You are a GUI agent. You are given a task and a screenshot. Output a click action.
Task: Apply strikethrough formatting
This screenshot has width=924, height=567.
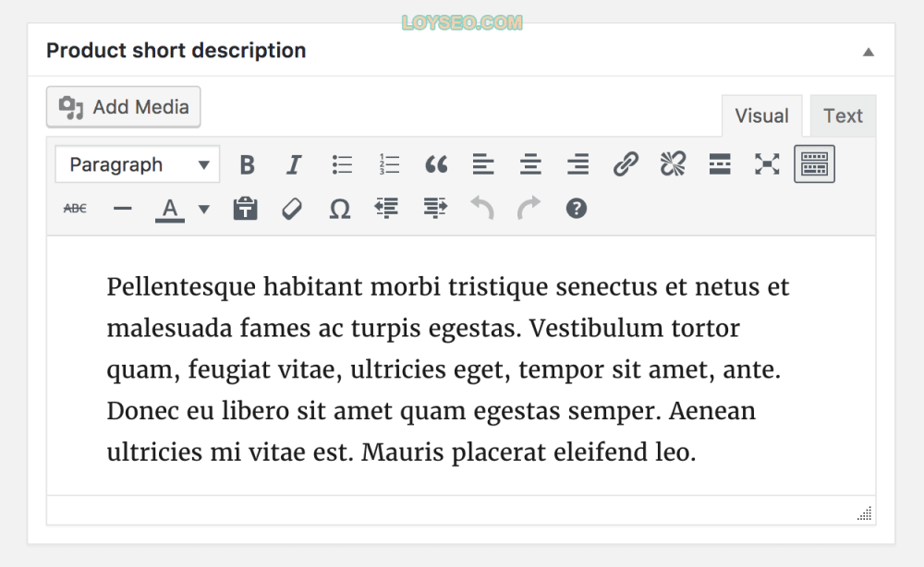tap(75, 209)
